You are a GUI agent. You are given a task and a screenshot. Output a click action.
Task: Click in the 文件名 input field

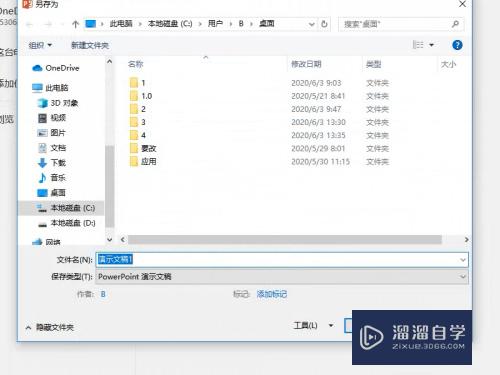pyautogui.click(x=282, y=260)
